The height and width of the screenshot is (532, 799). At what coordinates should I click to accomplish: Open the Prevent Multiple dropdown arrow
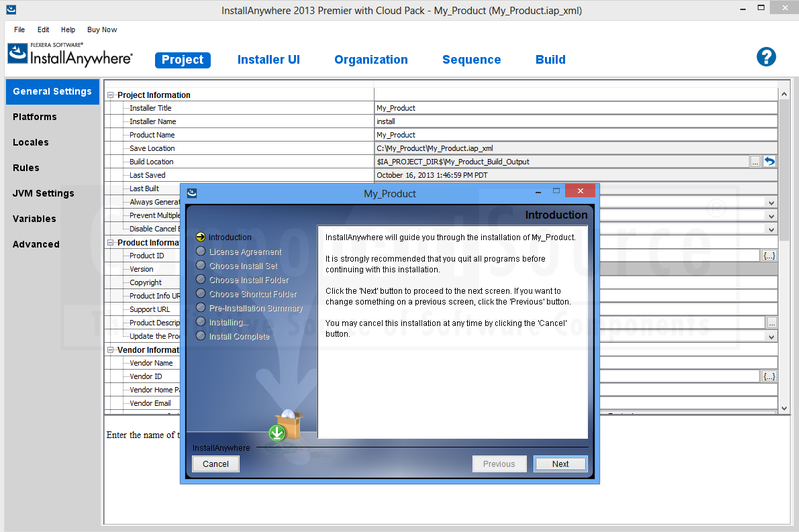pos(771,216)
